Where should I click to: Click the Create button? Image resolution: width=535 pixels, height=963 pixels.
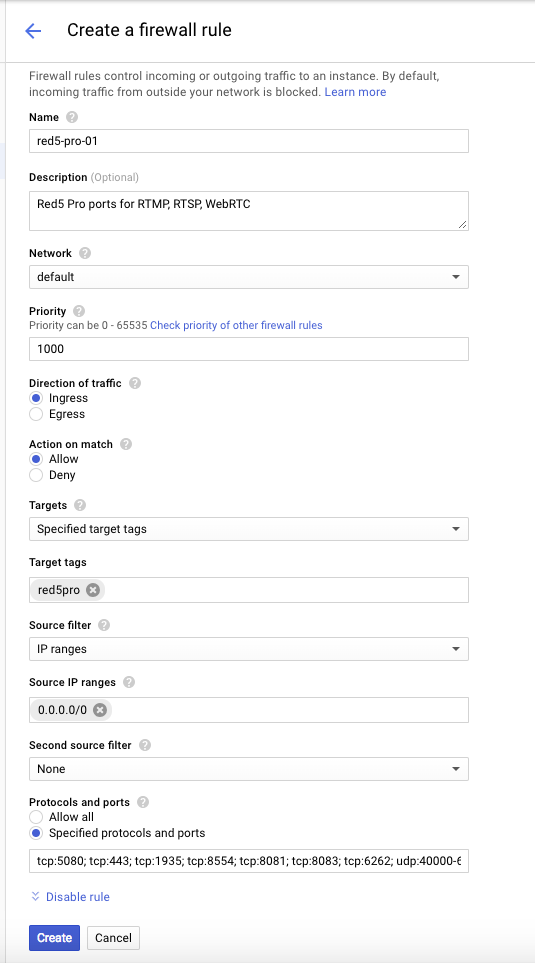[x=54, y=937]
